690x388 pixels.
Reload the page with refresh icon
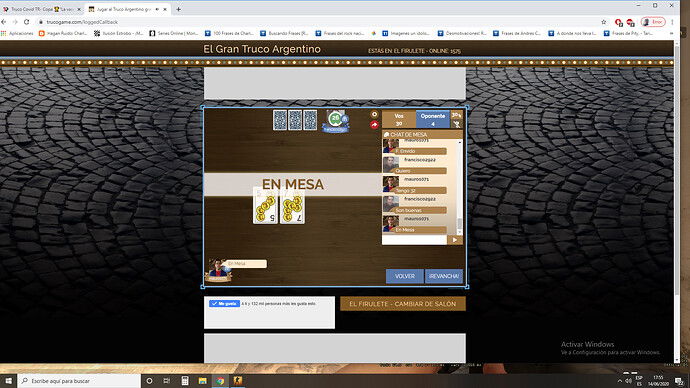click(26, 22)
